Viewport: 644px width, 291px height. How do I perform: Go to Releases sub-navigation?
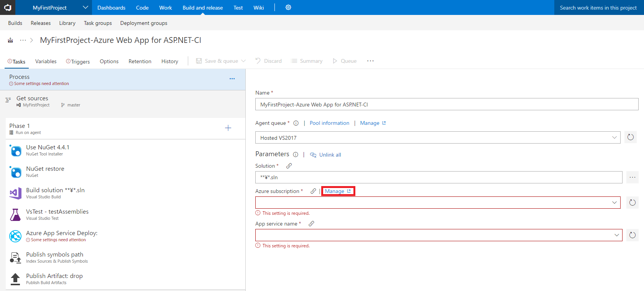point(41,23)
